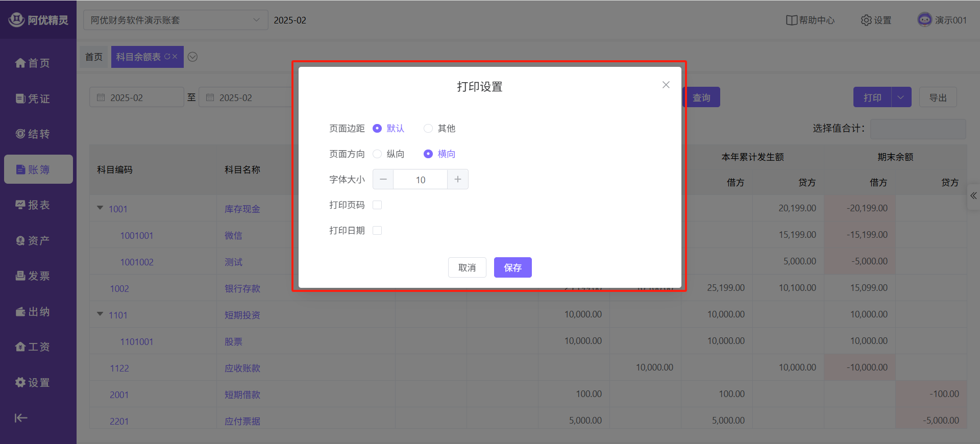Click the settings gear icon in top bar

tap(866, 20)
